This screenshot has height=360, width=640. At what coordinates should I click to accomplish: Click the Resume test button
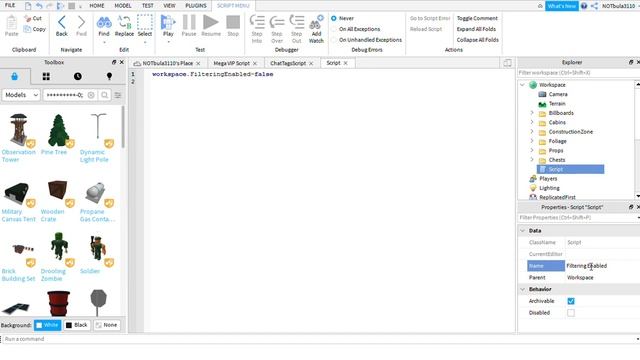click(211, 22)
